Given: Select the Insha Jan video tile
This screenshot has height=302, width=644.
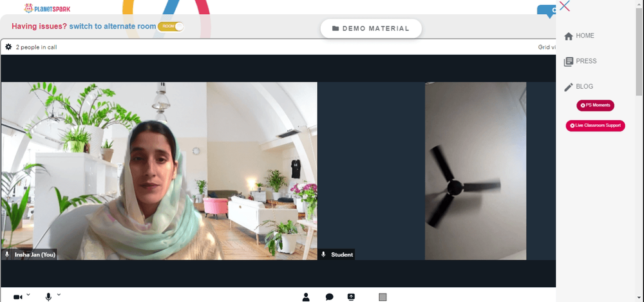Looking at the screenshot, I should [x=159, y=171].
